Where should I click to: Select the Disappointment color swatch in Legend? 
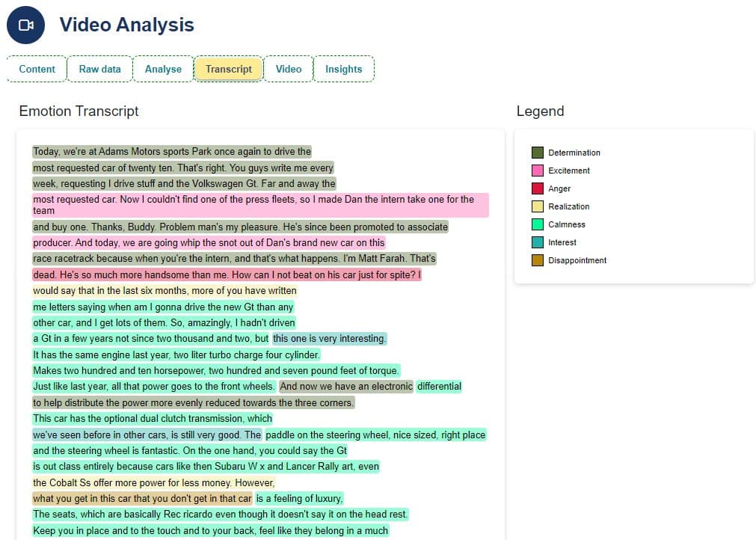[x=536, y=260]
